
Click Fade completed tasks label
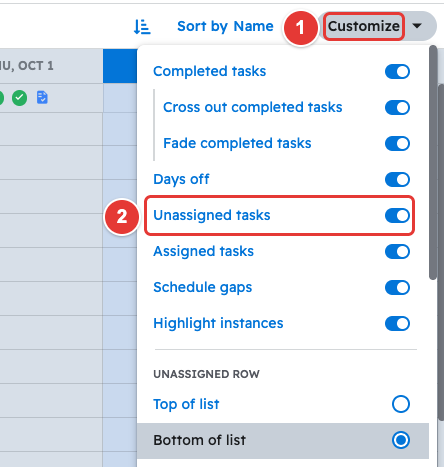[237, 143]
